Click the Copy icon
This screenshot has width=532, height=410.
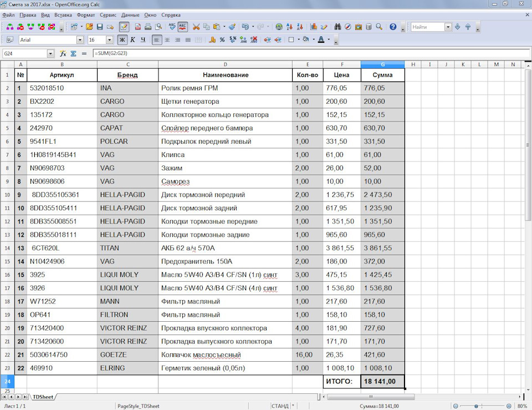click(206, 27)
